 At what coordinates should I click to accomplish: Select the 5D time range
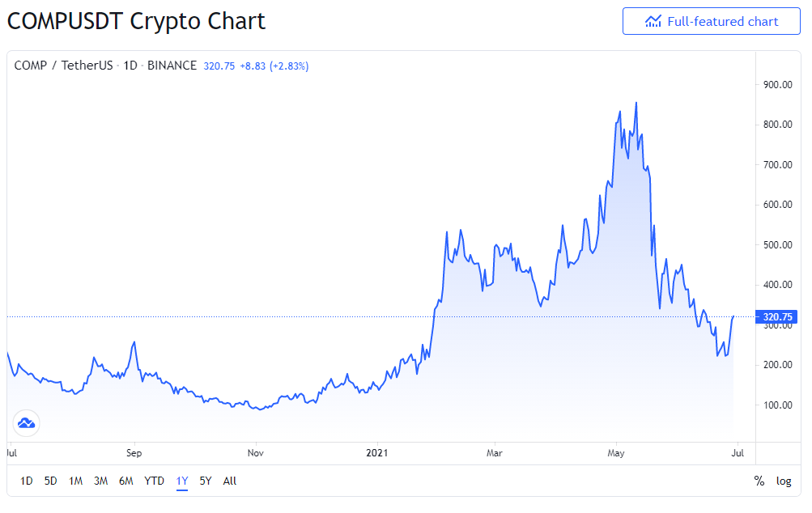click(x=51, y=481)
